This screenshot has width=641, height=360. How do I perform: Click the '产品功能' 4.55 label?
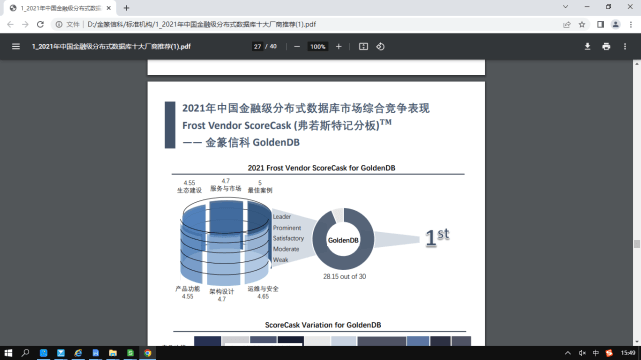click(188, 293)
